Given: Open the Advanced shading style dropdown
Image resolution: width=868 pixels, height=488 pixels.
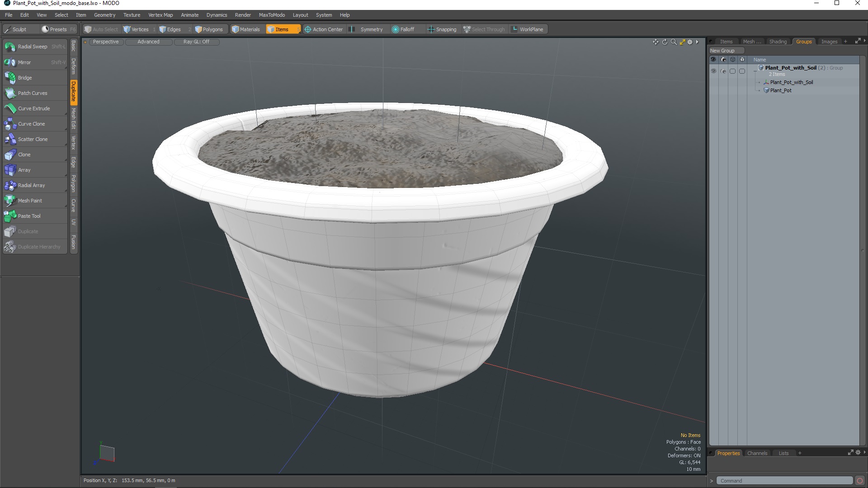Looking at the screenshot, I should pos(148,42).
